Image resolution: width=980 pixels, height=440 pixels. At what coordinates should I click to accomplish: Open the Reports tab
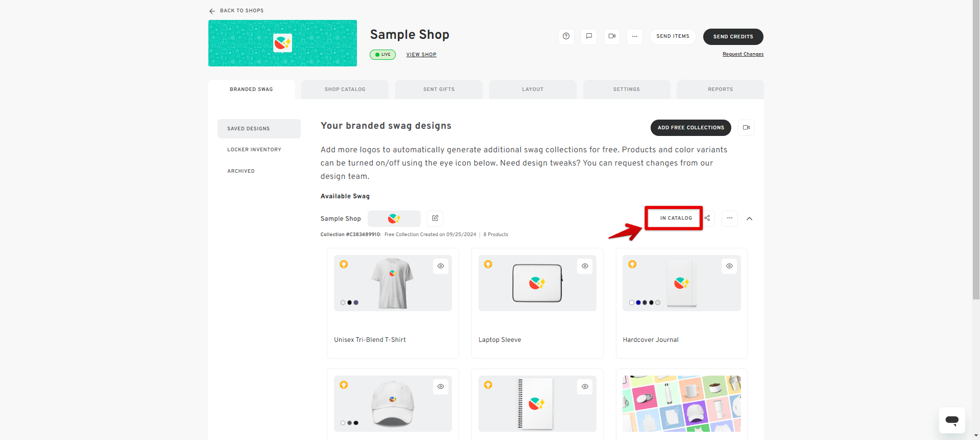(x=721, y=89)
